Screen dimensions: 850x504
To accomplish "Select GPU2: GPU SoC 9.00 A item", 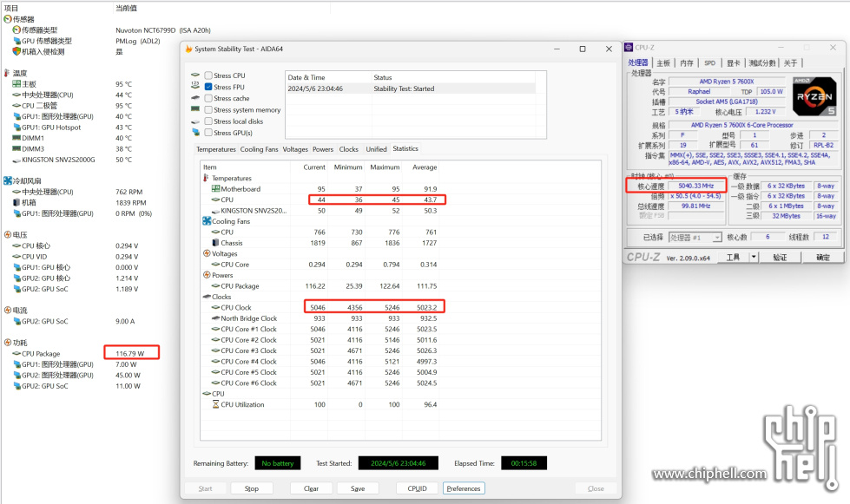I will [x=73, y=321].
